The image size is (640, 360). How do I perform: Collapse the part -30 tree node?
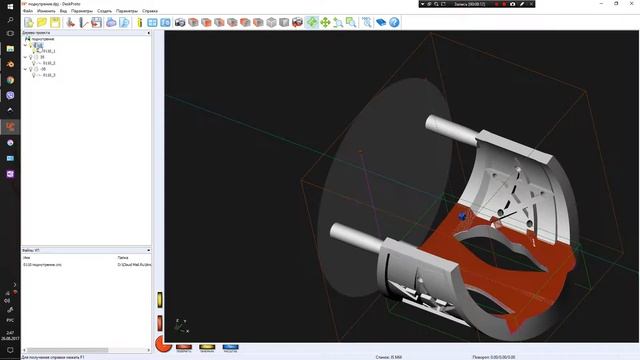pos(25,69)
